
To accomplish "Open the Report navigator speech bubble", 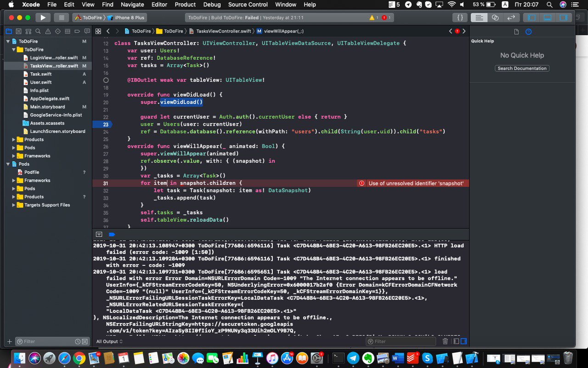I will 87,31.
